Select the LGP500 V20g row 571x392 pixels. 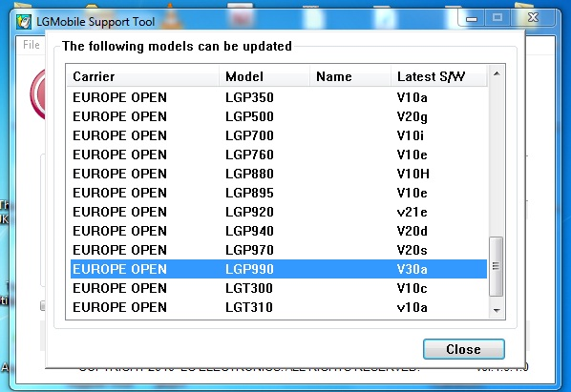click(279, 116)
